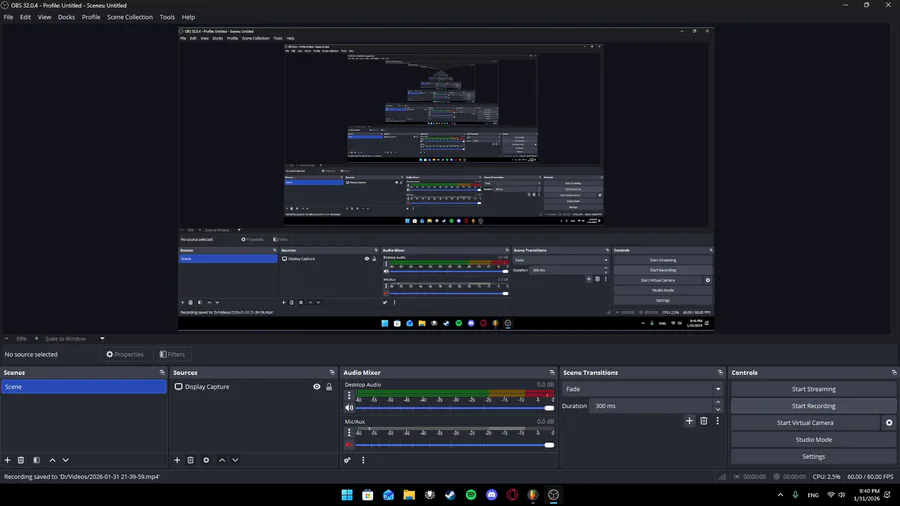
Task: Open File Explorer from the taskbar
Action: [409, 495]
